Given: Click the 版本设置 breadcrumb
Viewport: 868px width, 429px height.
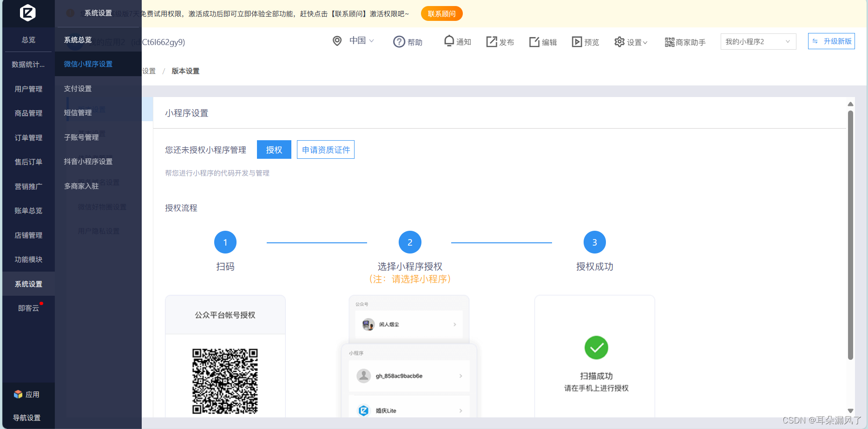Looking at the screenshot, I should [x=185, y=71].
